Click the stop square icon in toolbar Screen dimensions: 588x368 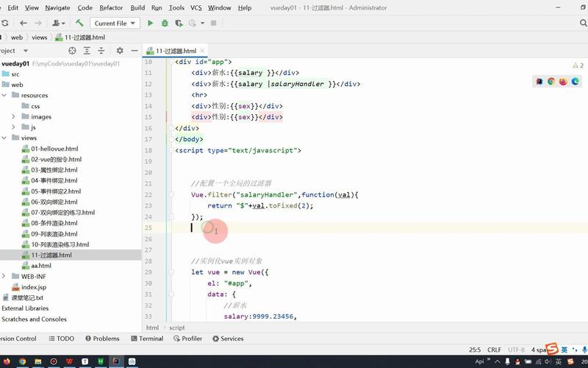(x=213, y=24)
